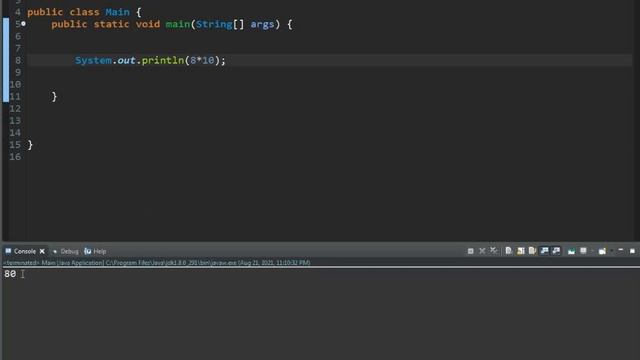Click the Display Selected Console icon

[x=583, y=251]
